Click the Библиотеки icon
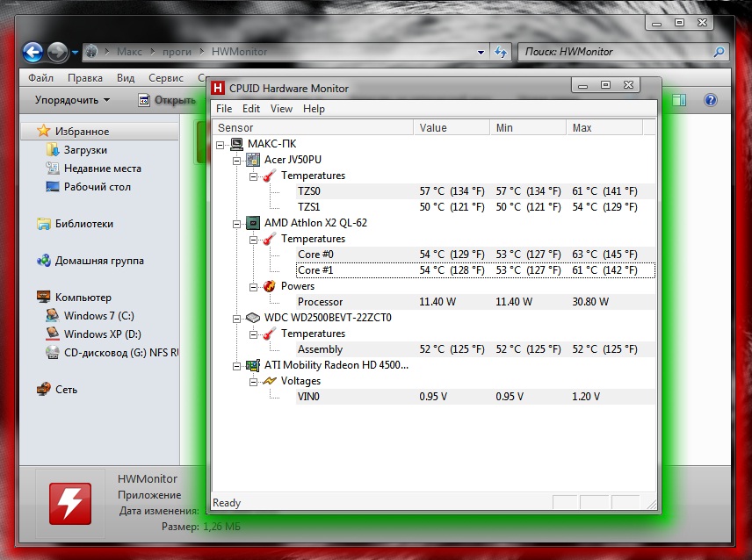This screenshot has height=560, width=752. (44, 224)
